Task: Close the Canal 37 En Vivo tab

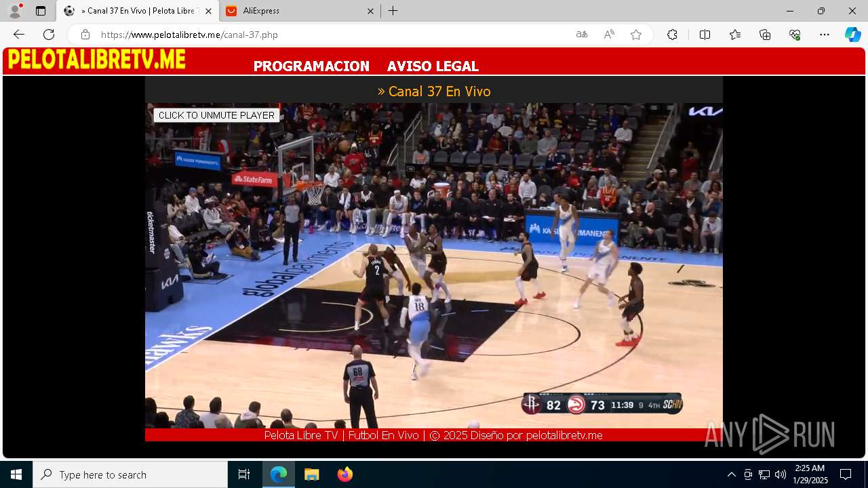Action: [x=208, y=11]
